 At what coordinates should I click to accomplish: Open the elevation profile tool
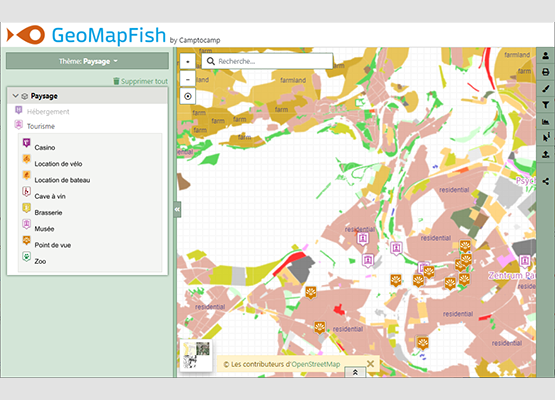pyautogui.click(x=545, y=122)
